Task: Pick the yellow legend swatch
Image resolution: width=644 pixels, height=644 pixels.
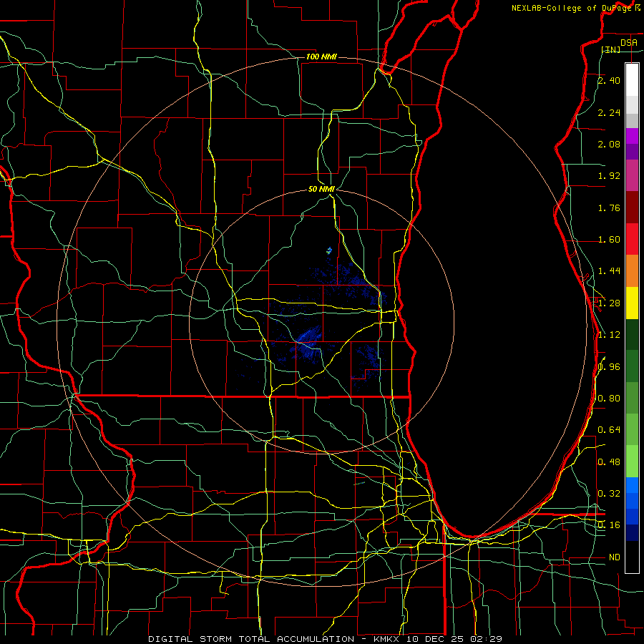Action: (632, 303)
